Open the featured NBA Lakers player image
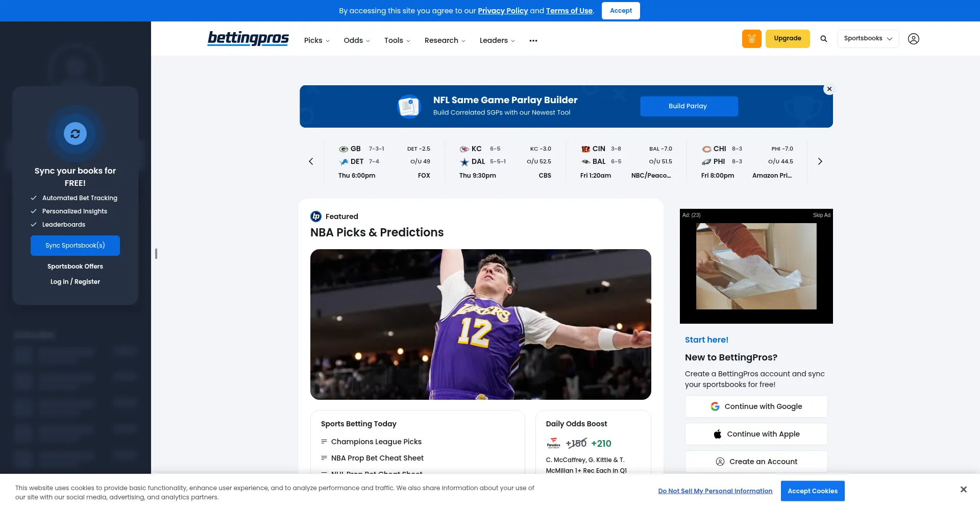This screenshot has height=507, width=980. 480,324
